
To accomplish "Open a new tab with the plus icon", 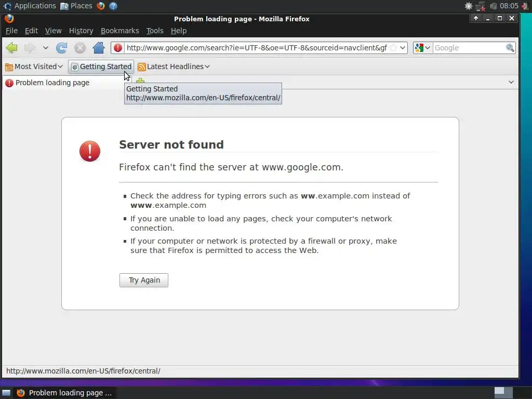I will pyautogui.click(x=140, y=81).
